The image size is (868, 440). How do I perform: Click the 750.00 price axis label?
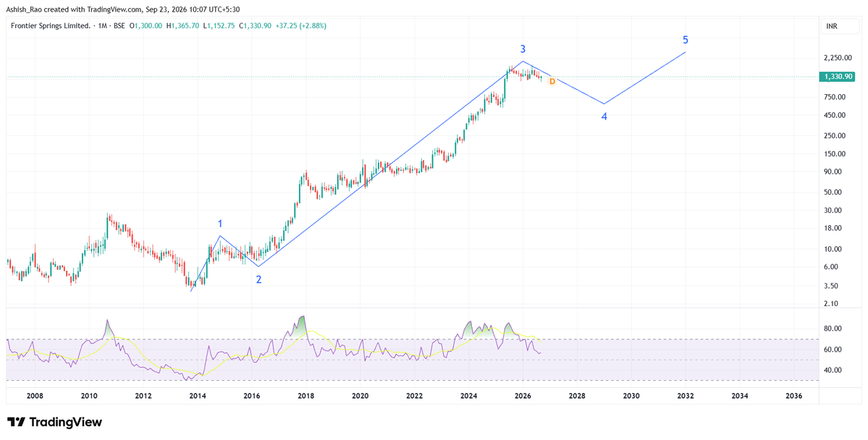(835, 98)
